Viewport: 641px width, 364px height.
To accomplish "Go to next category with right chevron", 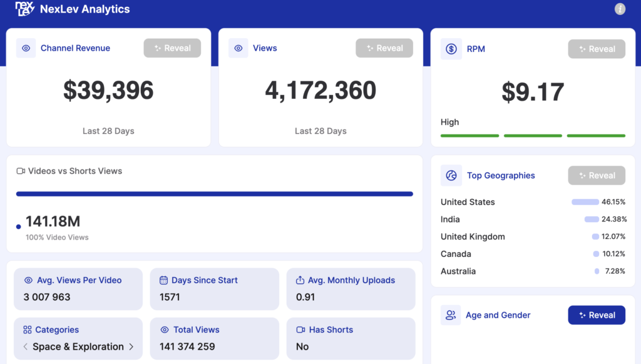I will pyautogui.click(x=131, y=346).
